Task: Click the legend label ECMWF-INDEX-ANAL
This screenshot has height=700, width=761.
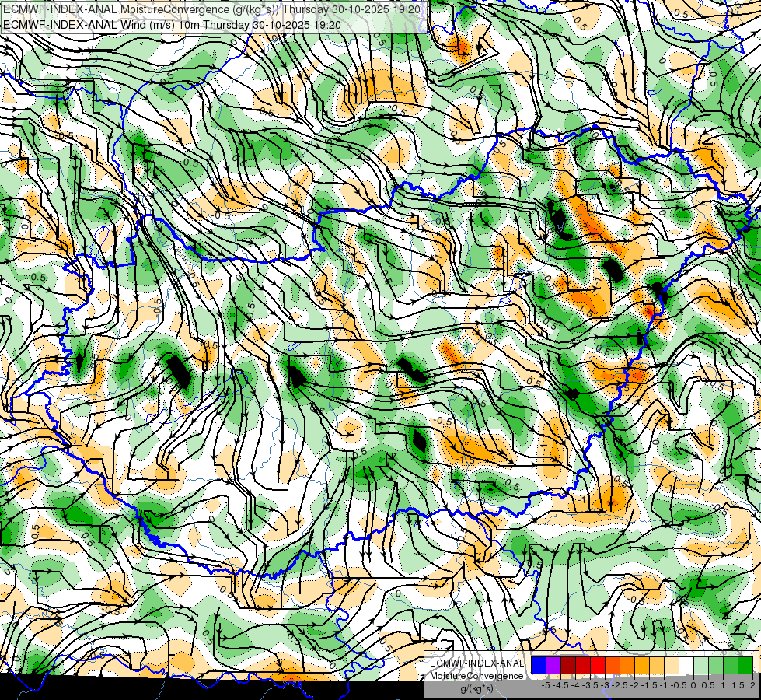Action: (x=476, y=663)
